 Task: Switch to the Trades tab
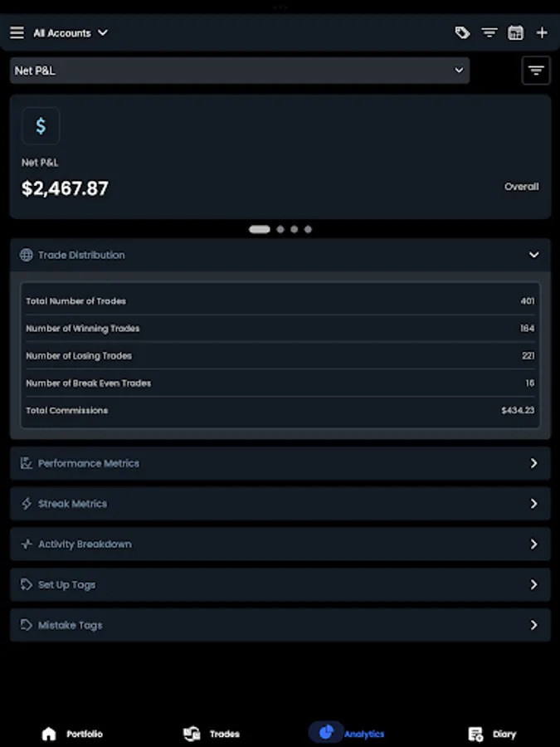pyautogui.click(x=211, y=734)
